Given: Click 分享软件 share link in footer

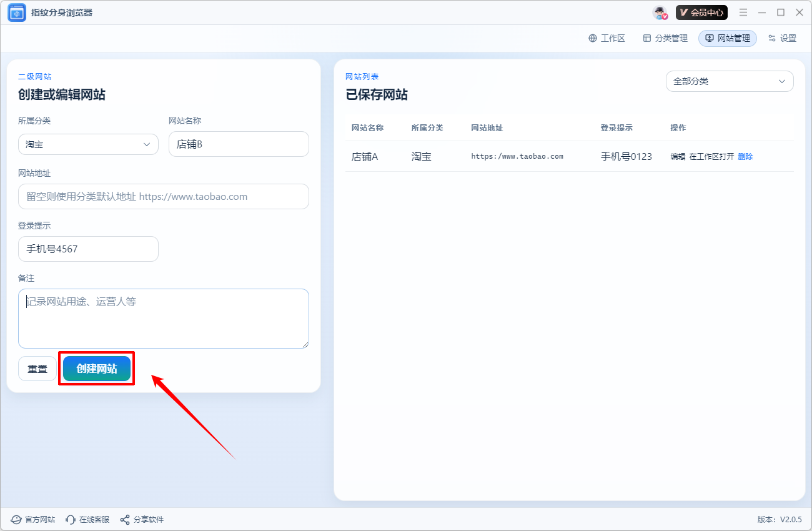Looking at the screenshot, I should (x=142, y=520).
